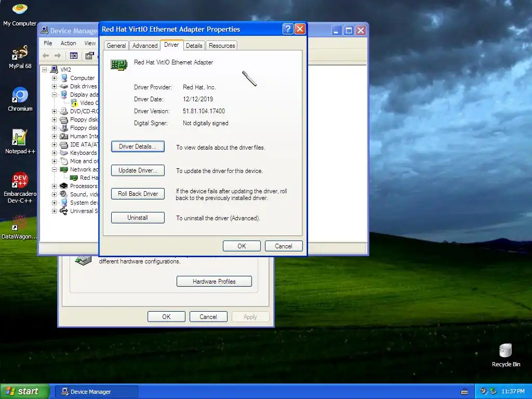Image resolution: width=532 pixels, height=399 pixels.
Task: Open the View menu in Device Manager
Action: click(90, 43)
